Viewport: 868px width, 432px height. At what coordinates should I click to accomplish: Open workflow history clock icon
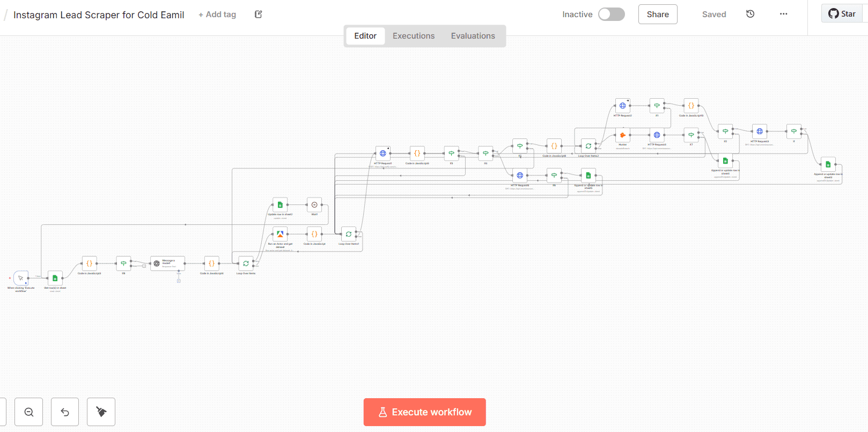pyautogui.click(x=750, y=14)
